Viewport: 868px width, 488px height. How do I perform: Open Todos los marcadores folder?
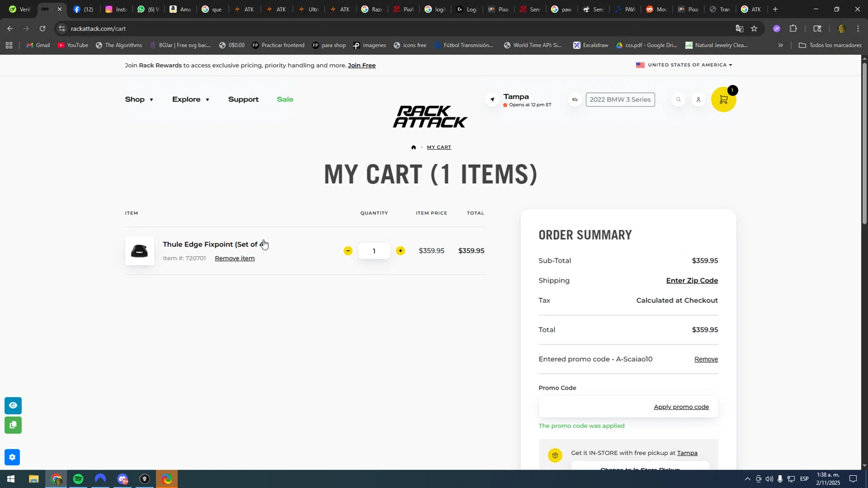click(x=830, y=45)
